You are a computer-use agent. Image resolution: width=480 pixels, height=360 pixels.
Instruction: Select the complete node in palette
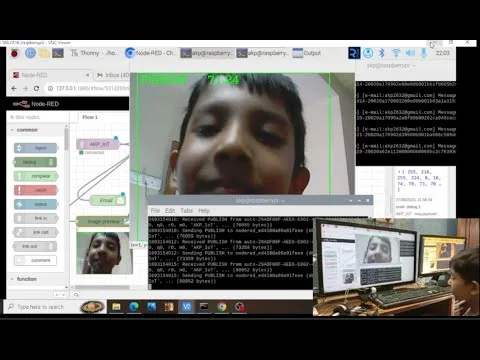36,176
